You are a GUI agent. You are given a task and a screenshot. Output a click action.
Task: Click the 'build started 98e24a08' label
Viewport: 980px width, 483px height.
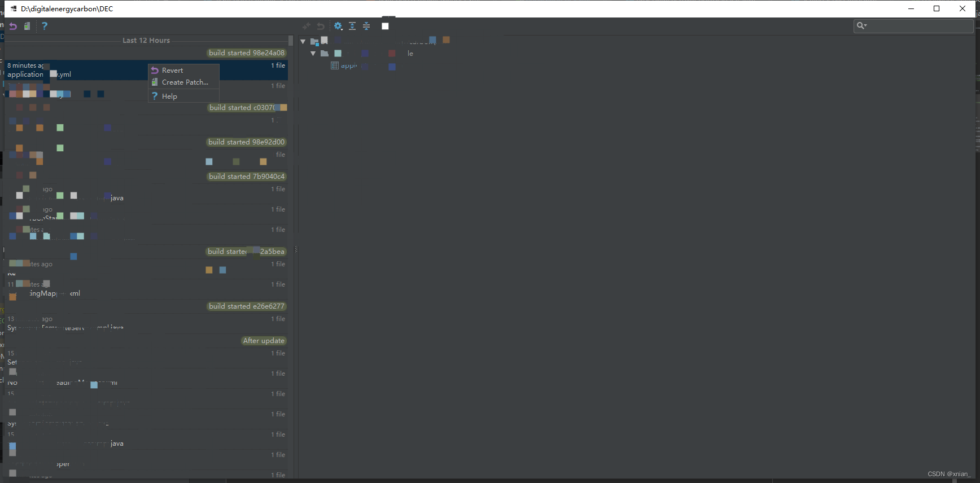point(247,53)
